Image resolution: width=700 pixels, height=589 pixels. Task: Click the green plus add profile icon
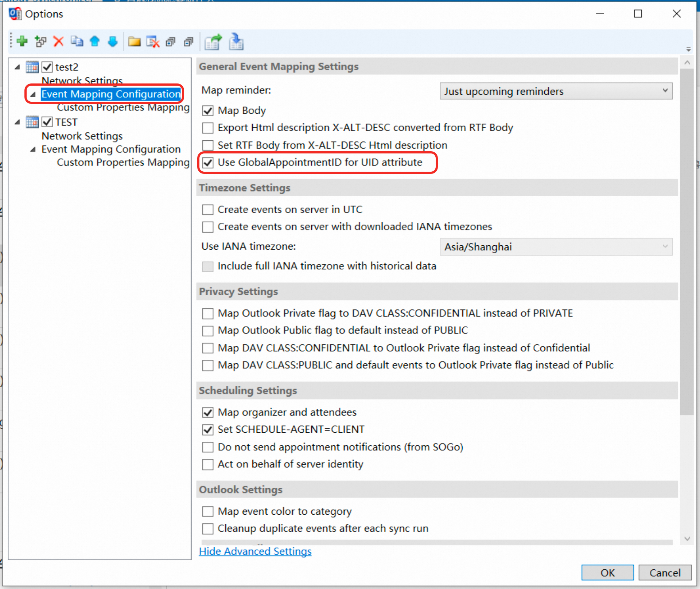[x=22, y=41]
